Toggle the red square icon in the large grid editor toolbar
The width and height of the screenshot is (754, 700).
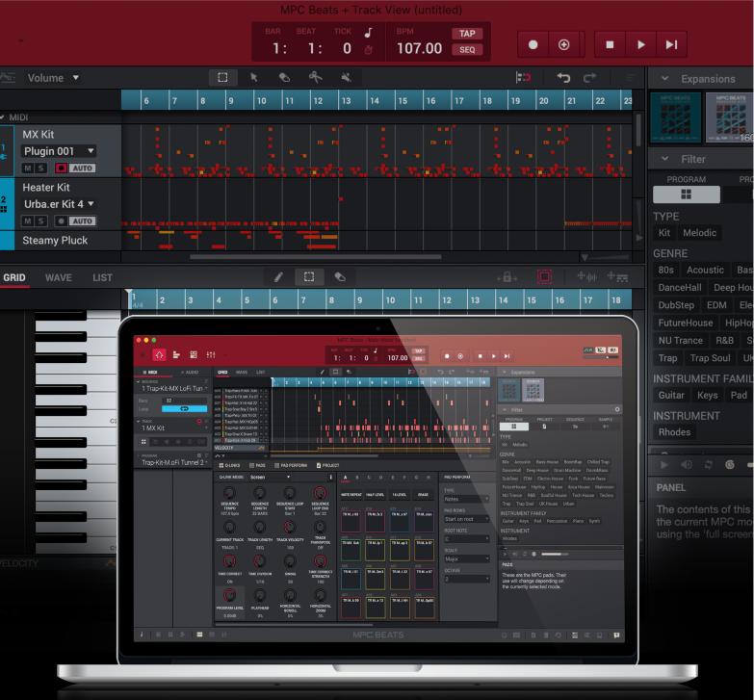(544, 277)
